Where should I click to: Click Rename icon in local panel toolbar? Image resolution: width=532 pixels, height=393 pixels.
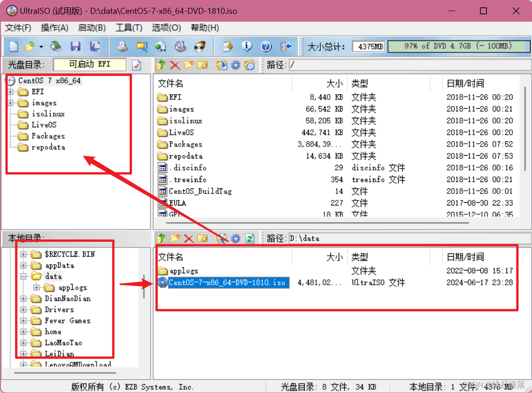pyautogui.click(x=202, y=239)
